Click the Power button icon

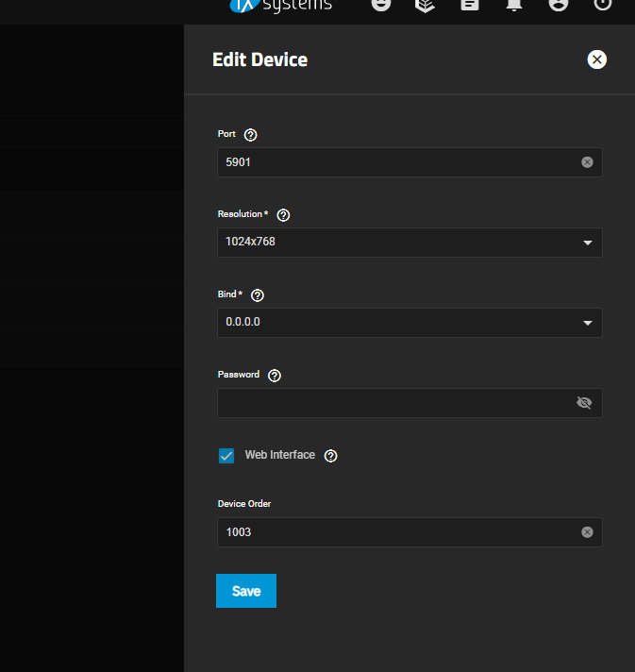602,5
